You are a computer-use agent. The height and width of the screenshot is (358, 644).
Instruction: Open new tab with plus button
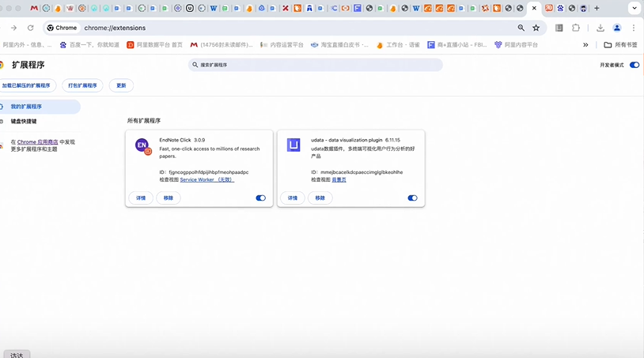(x=597, y=8)
